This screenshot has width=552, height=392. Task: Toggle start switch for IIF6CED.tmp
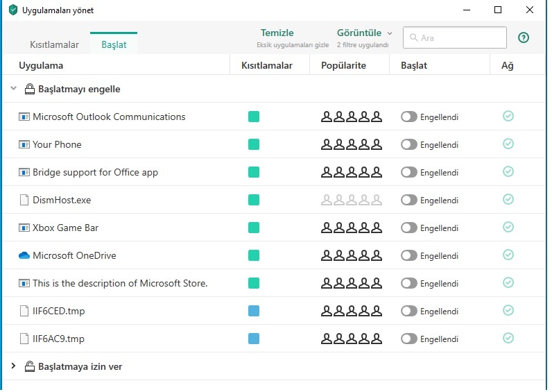pos(409,311)
